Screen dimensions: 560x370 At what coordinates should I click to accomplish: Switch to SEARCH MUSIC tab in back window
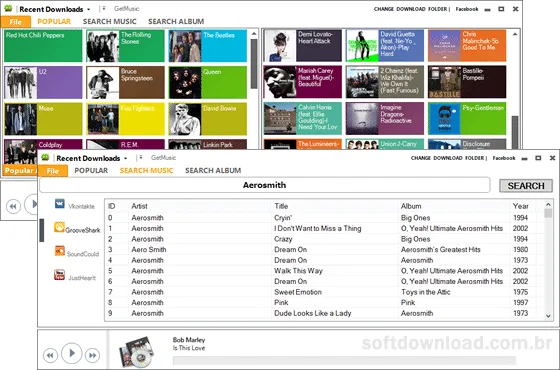110,22
